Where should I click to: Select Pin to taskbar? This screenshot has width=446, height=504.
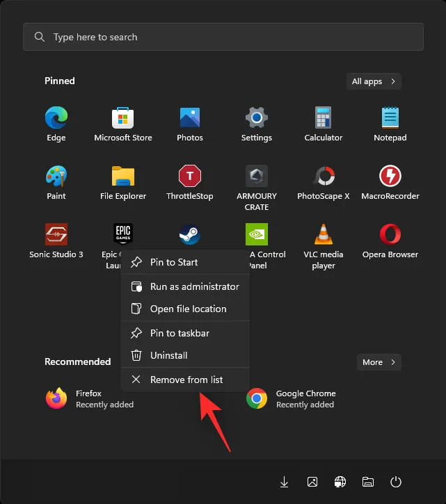coord(185,333)
